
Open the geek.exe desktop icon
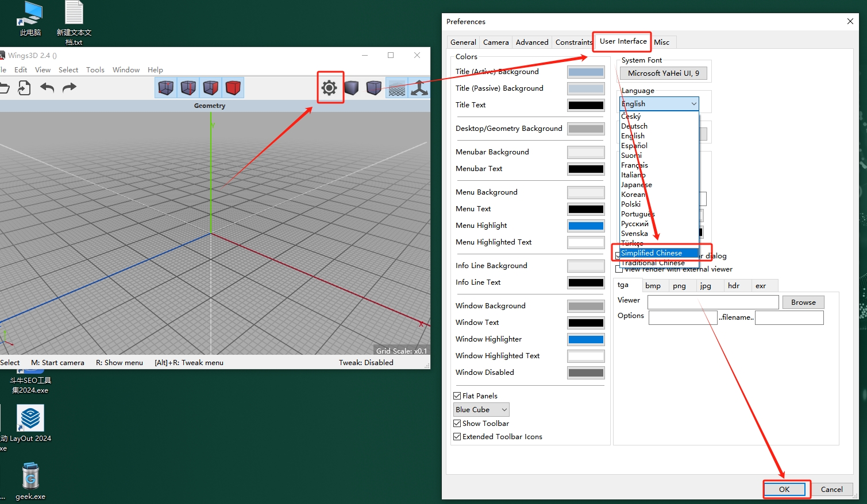click(30, 481)
